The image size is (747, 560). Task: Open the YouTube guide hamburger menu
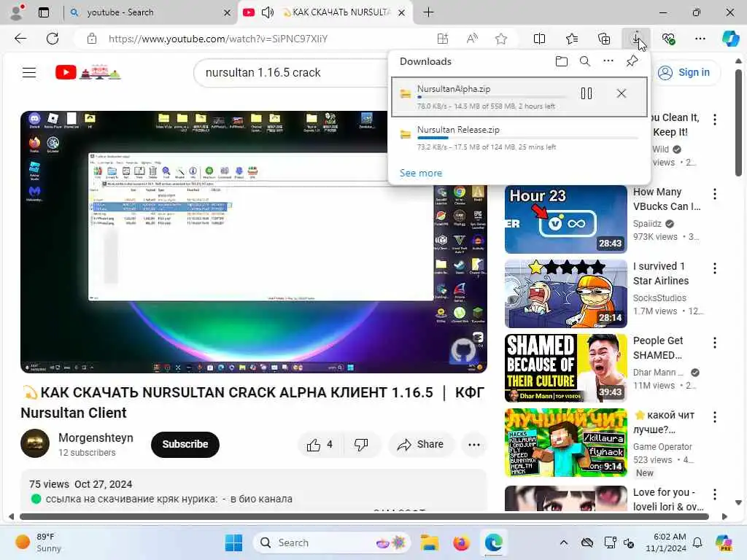(x=29, y=73)
